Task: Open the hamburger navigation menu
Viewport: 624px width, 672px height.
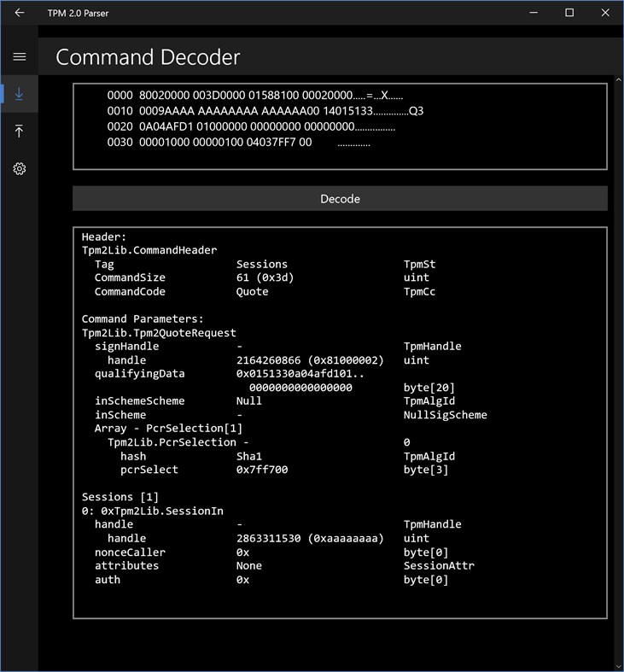Action: click(20, 56)
